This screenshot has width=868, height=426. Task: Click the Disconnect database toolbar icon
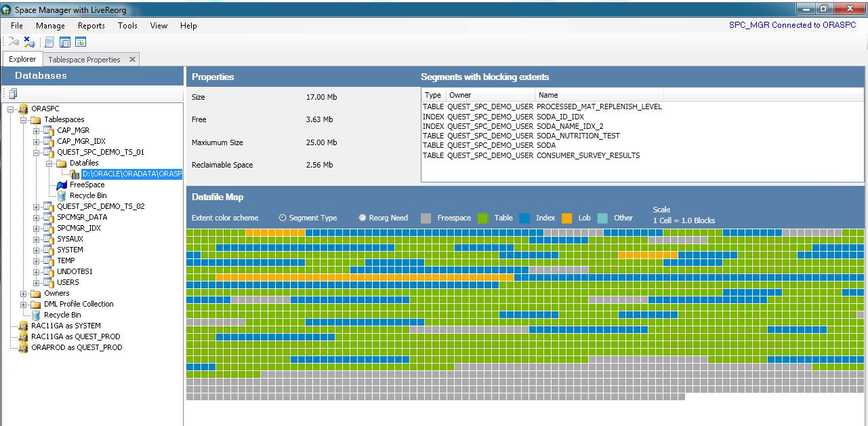tap(28, 41)
